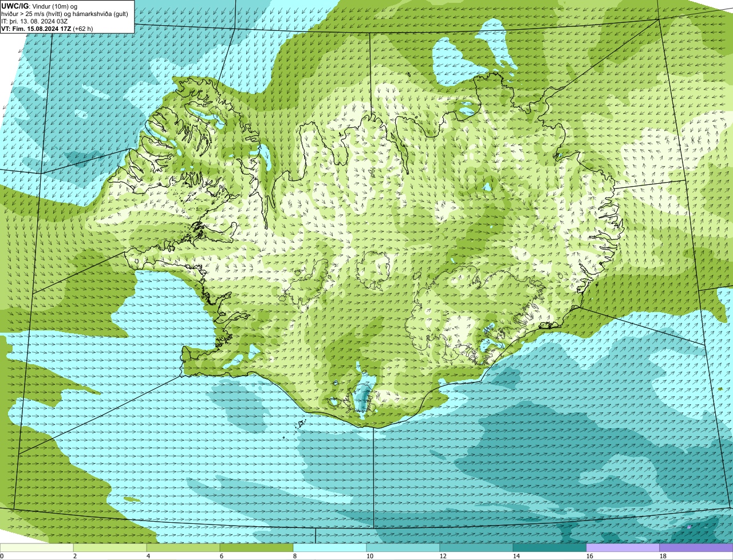Image resolution: width=733 pixels, height=560 pixels.
Task: Choose the 10–12 m/s light teal legend swatch
Action: tap(403, 547)
